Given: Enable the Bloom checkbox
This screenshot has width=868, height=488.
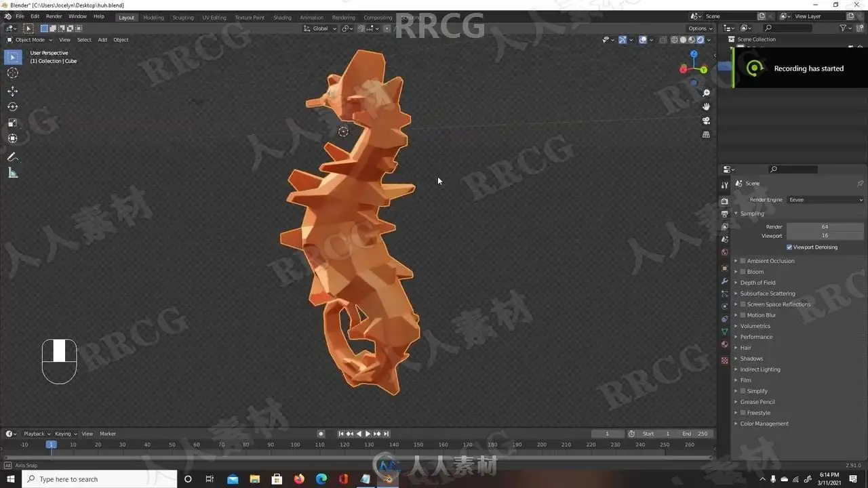Looking at the screenshot, I should pos(743,272).
